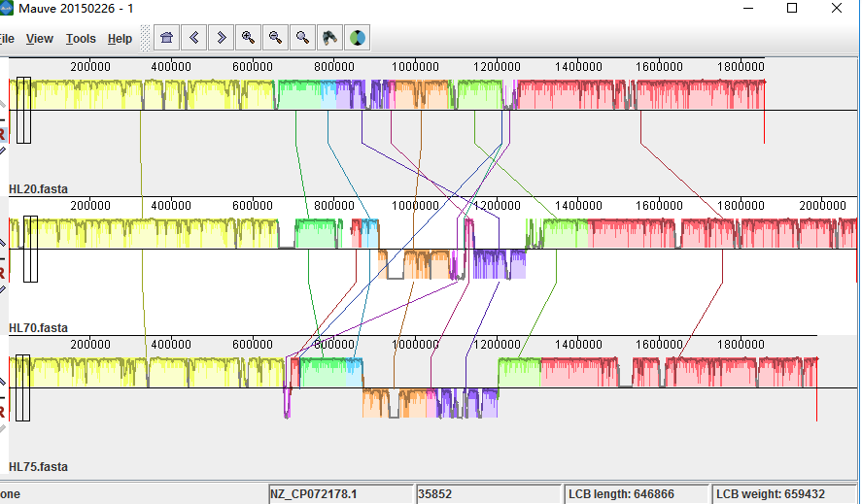Click the 2000000 ruler mark on HL70.fasta
This screenshot has width=862, height=504.
[822, 206]
